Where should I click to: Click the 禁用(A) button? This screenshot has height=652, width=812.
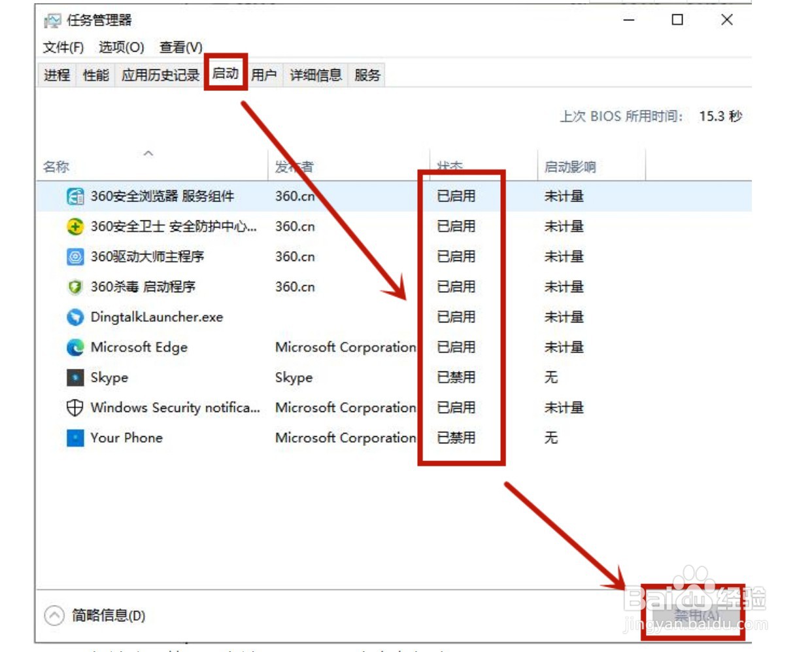[x=695, y=615]
